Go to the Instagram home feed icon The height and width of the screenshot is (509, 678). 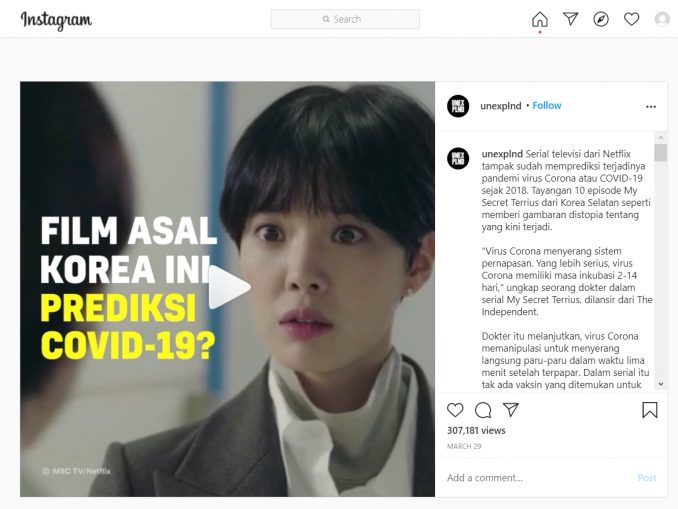click(540, 19)
